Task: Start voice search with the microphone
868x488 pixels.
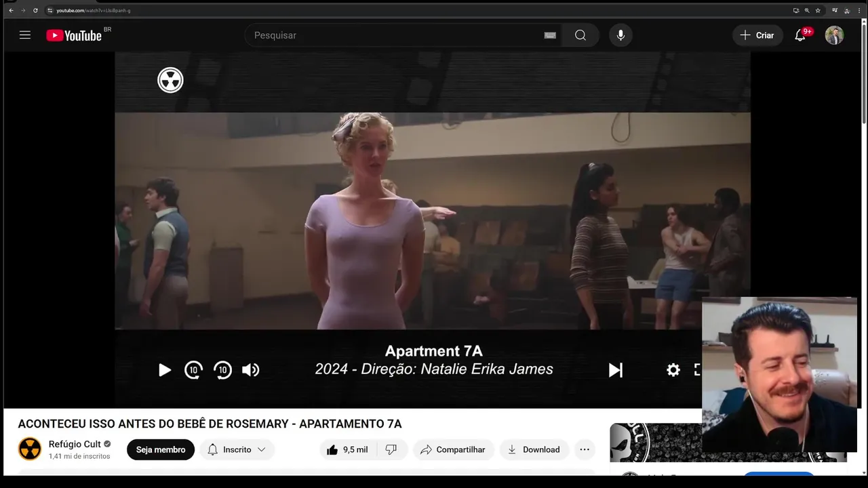Action: tap(620, 35)
